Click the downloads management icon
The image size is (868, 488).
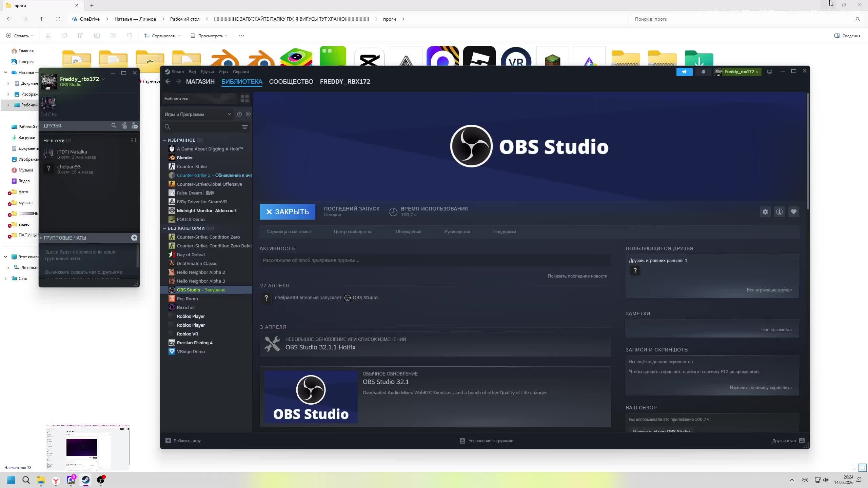pyautogui.click(x=462, y=441)
